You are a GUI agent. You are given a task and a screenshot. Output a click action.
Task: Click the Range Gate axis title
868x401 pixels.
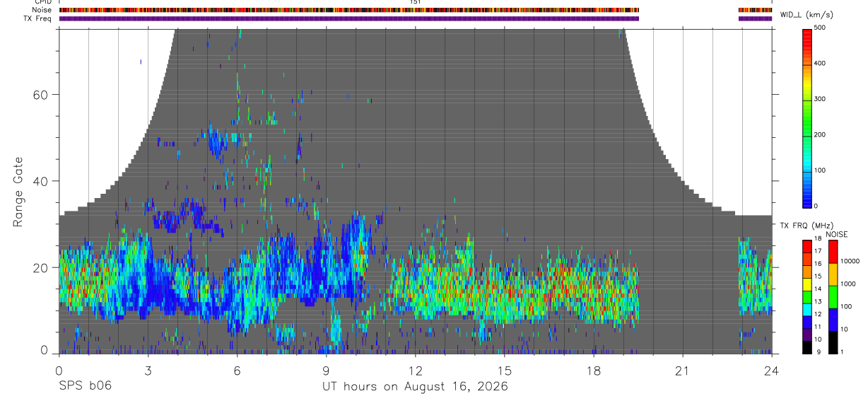tap(18, 193)
